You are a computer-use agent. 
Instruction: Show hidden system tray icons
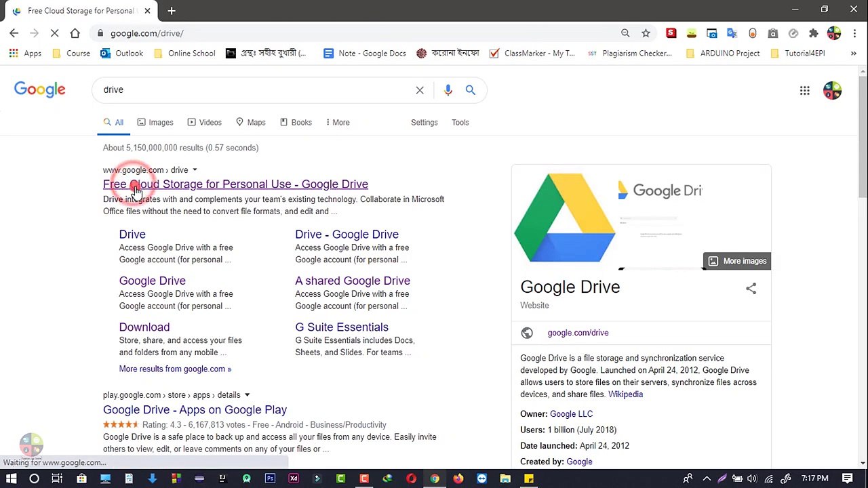pos(706,479)
